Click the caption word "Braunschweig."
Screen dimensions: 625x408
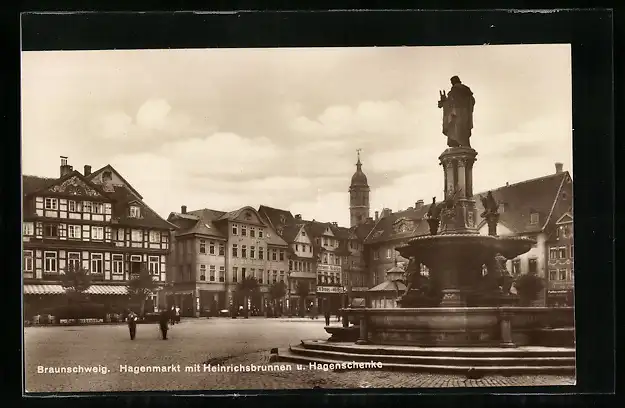pos(73,369)
